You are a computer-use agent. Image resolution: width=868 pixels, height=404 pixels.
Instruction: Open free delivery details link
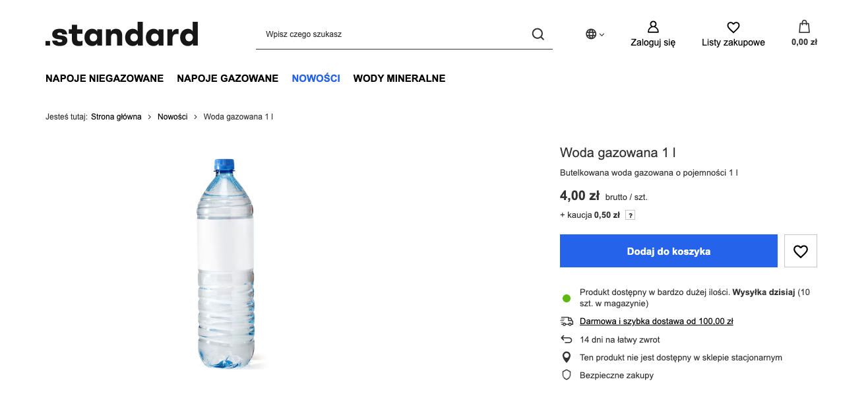[x=656, y=321]
